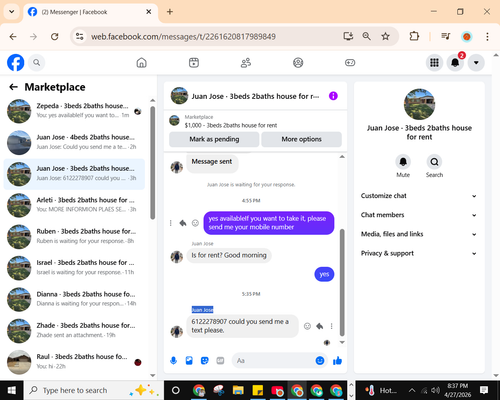Open the Facebook apps grid menu
Screen dimensions: 500x400
coord(434,63)
